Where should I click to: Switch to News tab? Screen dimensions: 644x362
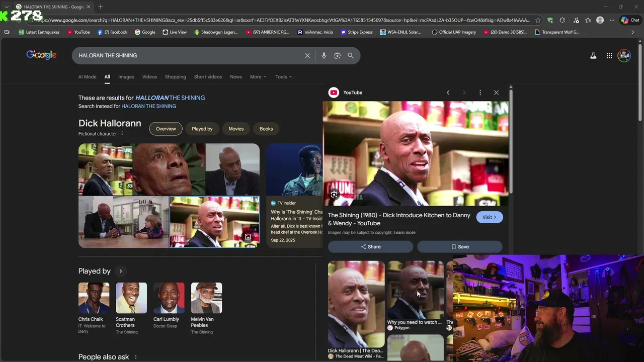236,77
